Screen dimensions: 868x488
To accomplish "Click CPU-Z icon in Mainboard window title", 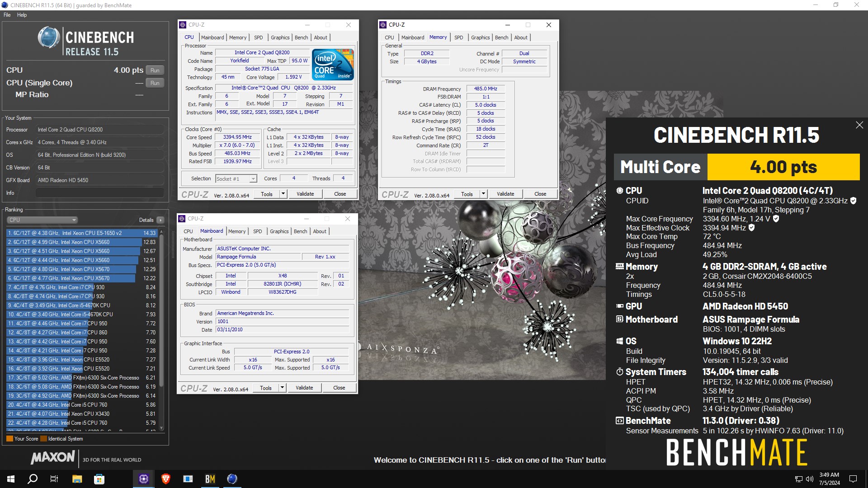I will [182, 219].
